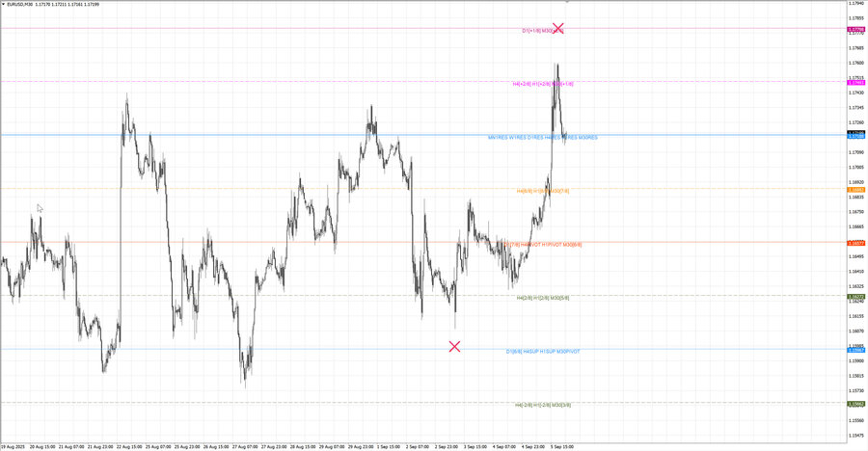
Task: Click the dark olive H4[-2/8] price tag
Action: [855, 404]
